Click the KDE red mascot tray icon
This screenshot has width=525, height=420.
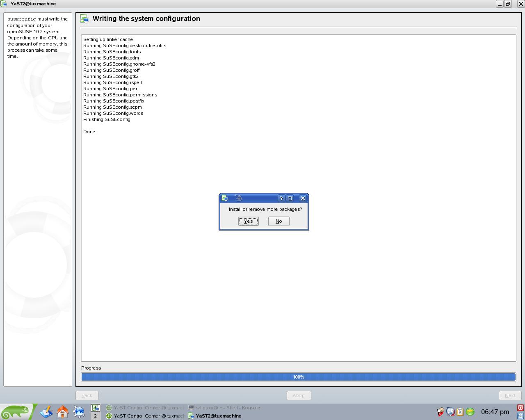[440, 412]
